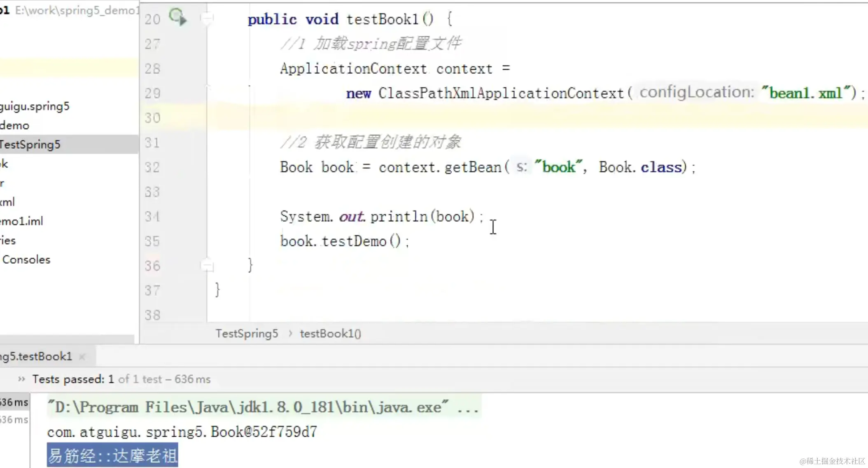Viewport: 868px width, 468px height.
Task: Click the project panel horizontal scrollbar
Action: tap(67, 339)
